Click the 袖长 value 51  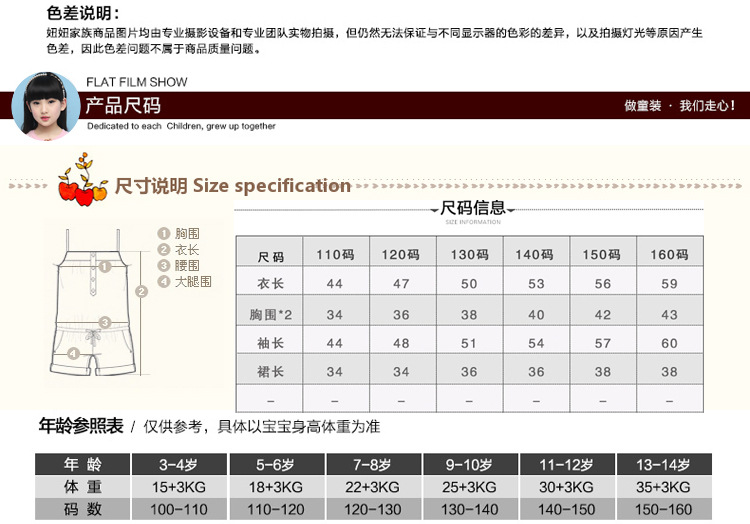point(469,343)
